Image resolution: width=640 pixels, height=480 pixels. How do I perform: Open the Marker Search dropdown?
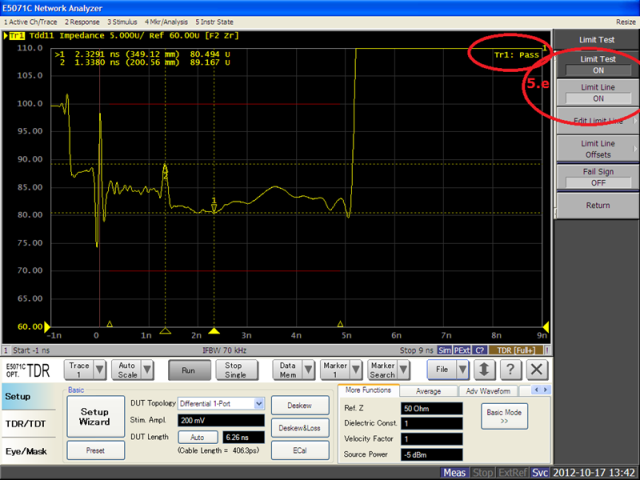(x=389, y=369)
